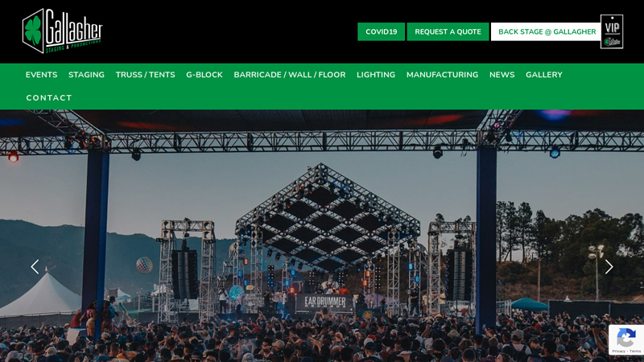
Task: Open Truss / Tents menu
Action: point(145,75)
